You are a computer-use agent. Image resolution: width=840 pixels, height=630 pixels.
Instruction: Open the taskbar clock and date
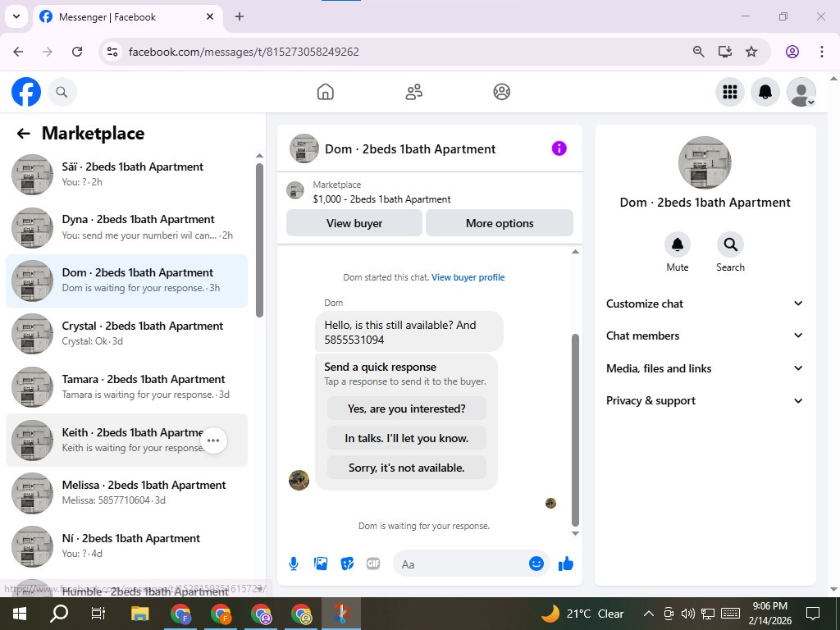pyautogui.click(x=769, y=614)
